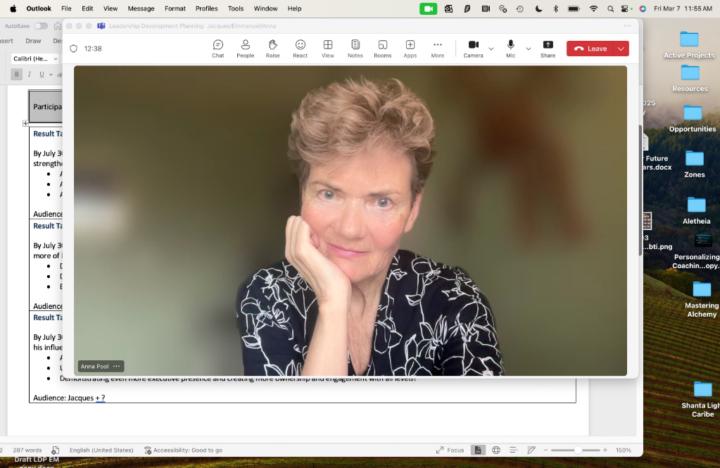
Task: Toggle AutoSave switch in Word window
Action: pyautogui.click(x=41, y=26)
